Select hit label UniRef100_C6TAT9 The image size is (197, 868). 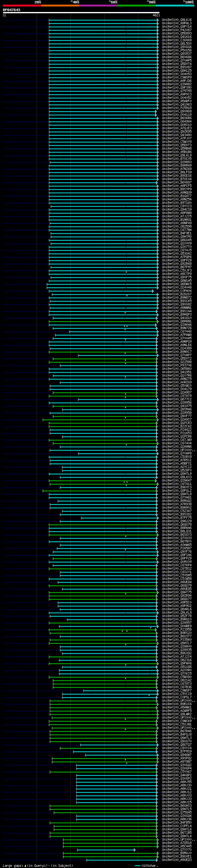177,396
